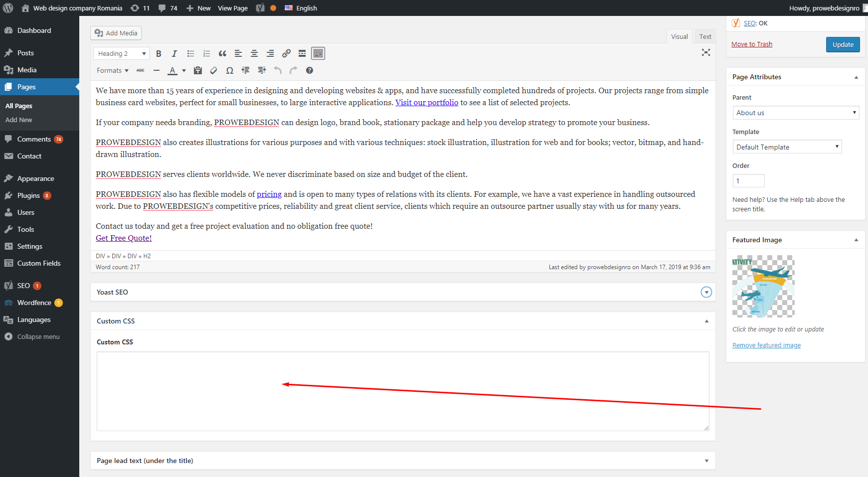868x477 pixels.
Task: Click the Add Media button
Action: (x=116, y=33)
